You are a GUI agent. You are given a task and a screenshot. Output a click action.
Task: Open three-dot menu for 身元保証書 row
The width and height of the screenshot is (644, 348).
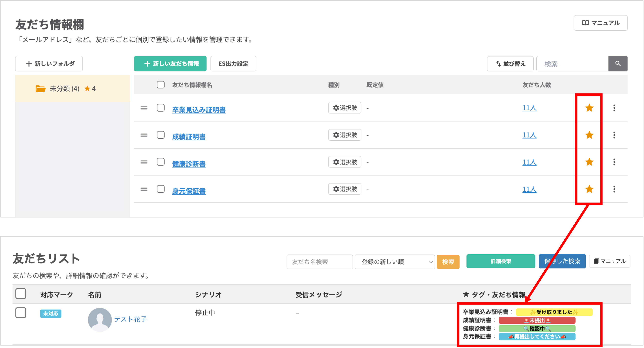pos(614,189)
